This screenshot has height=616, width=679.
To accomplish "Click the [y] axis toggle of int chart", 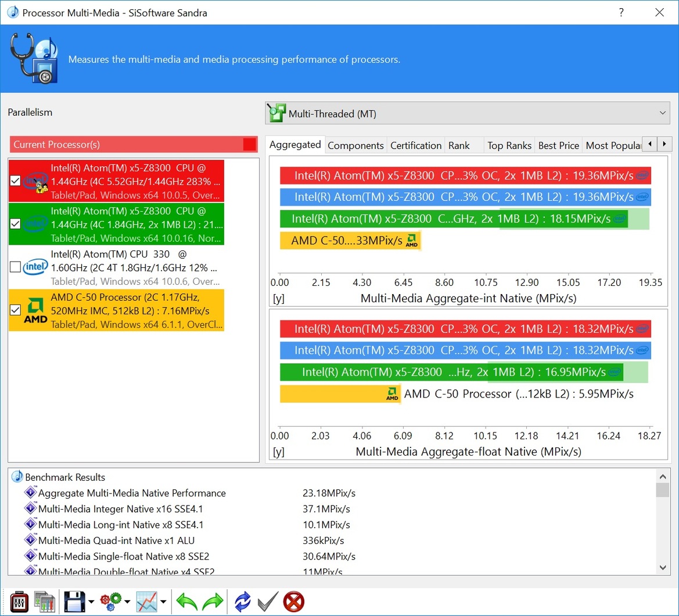I will [278, 299].
